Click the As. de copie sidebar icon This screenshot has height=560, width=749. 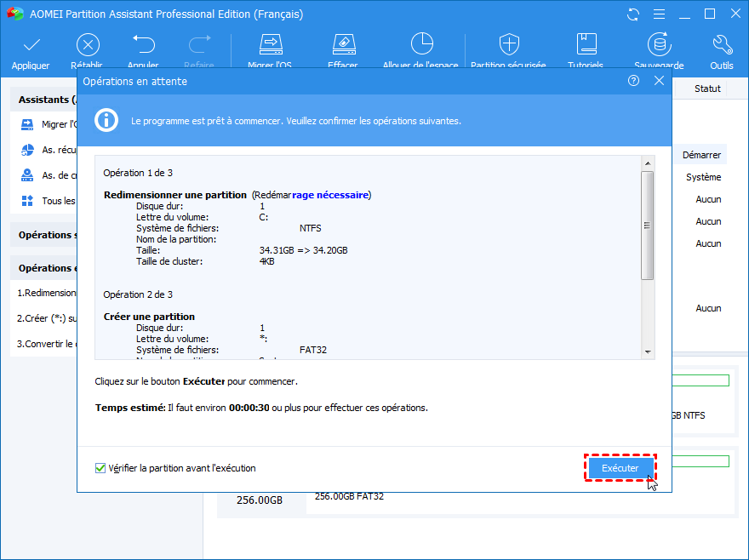tap(27, 175)
